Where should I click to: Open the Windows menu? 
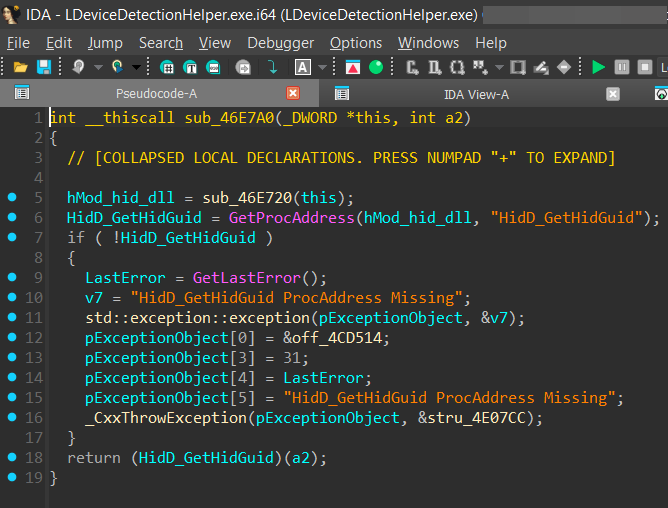[429, 43]
